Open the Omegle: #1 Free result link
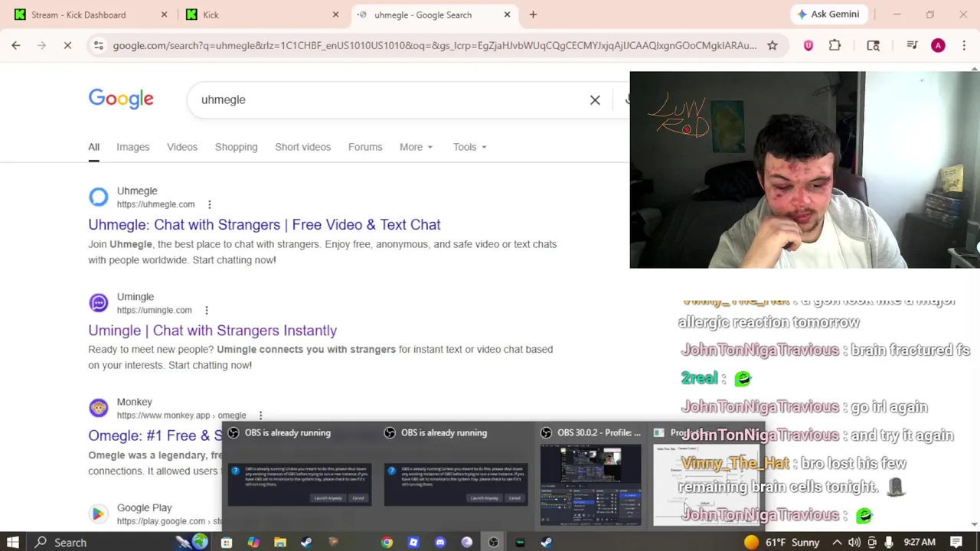The image size is (980, 551). pyautogui.click(x=155, y=435)
